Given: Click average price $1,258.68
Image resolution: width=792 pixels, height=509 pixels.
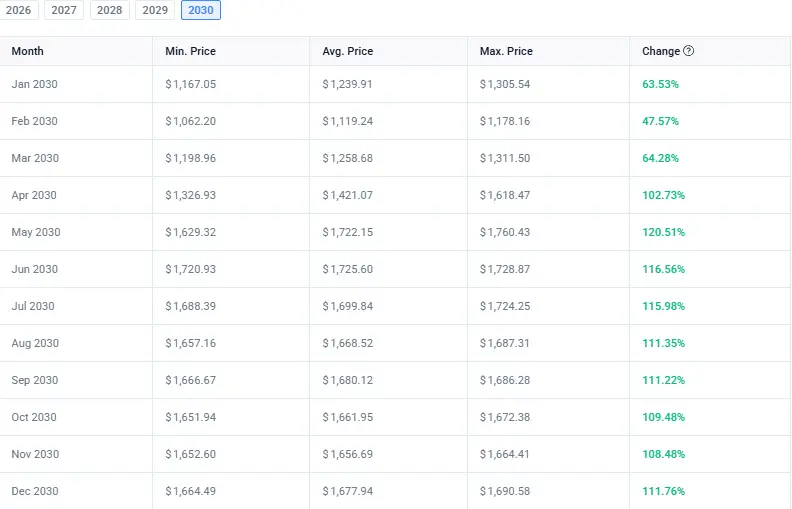Looking at the screenshot, I should pos(348,158).
